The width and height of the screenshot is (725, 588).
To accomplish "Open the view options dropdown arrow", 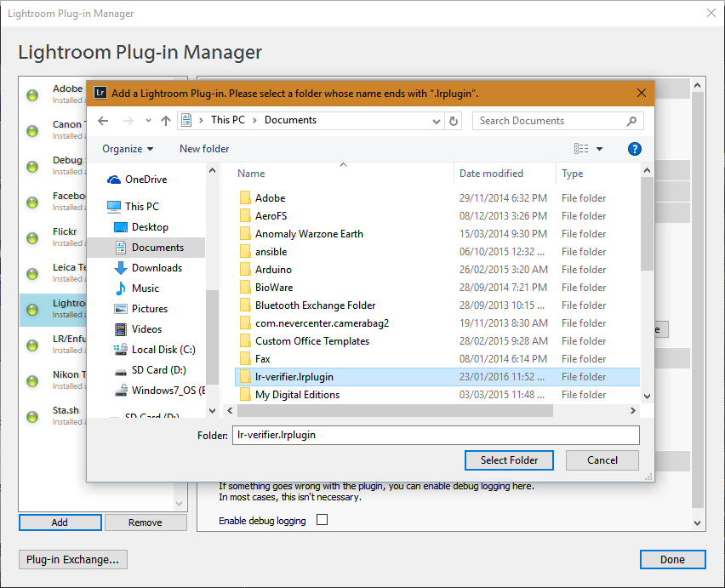I will click(600, 149).
